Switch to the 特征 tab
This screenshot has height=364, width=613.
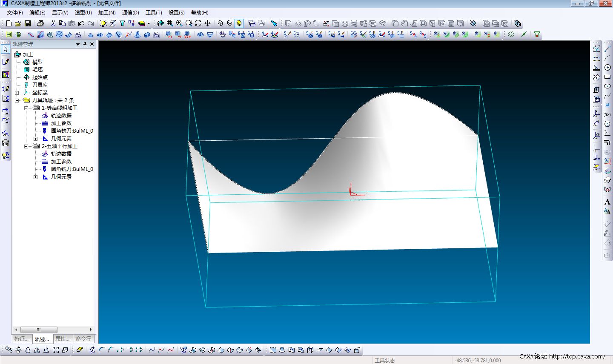[x=21, y=339]
